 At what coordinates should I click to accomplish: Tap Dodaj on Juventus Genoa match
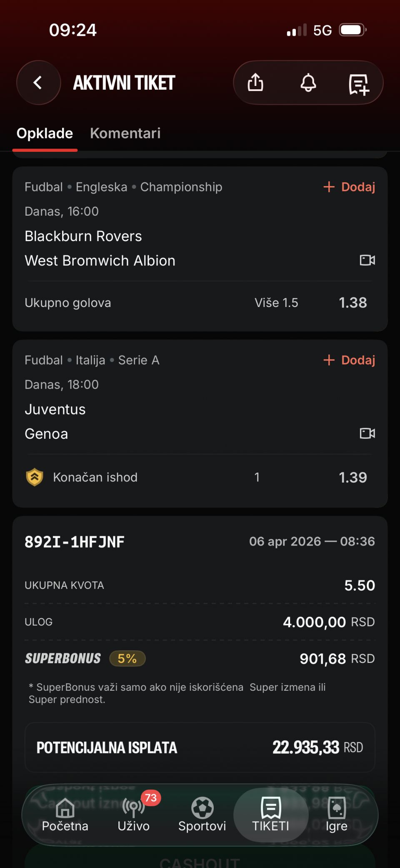click(x=350, y=360)
